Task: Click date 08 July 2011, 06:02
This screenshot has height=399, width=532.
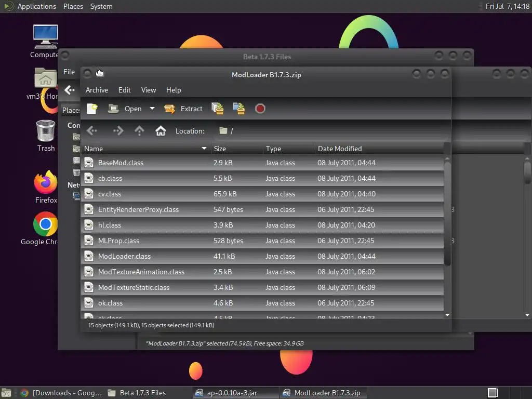Action: 346,272
